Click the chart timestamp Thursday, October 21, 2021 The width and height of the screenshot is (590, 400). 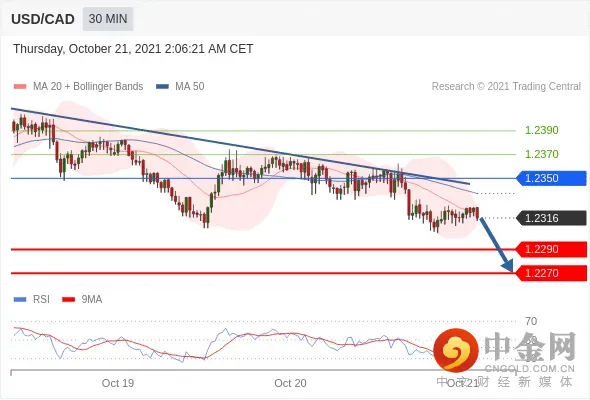tap(133, 49)
